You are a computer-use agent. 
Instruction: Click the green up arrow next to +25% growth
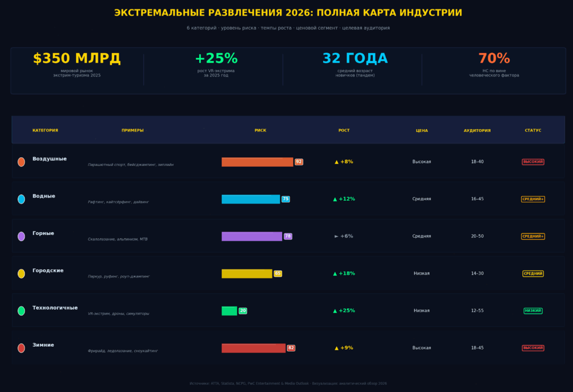pos(335,311)
